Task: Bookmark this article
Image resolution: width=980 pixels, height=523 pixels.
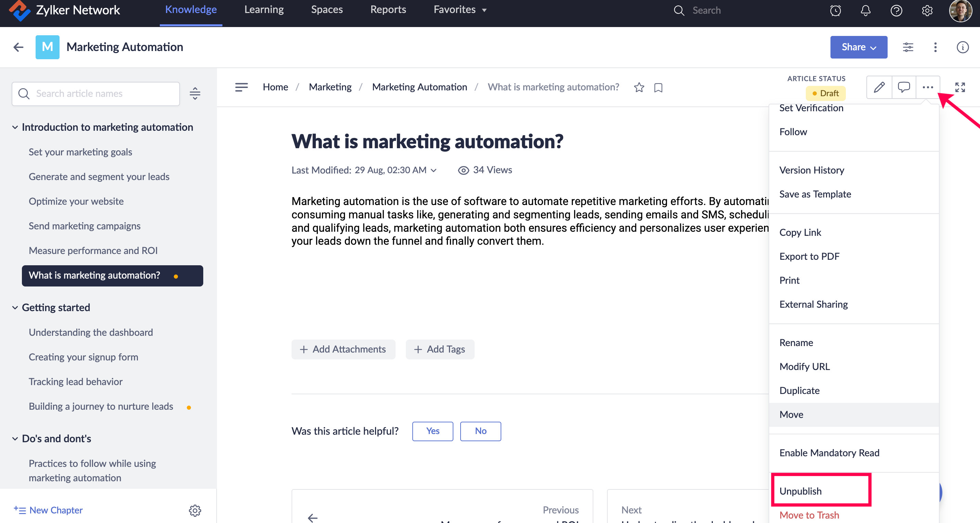Action: 658,88
